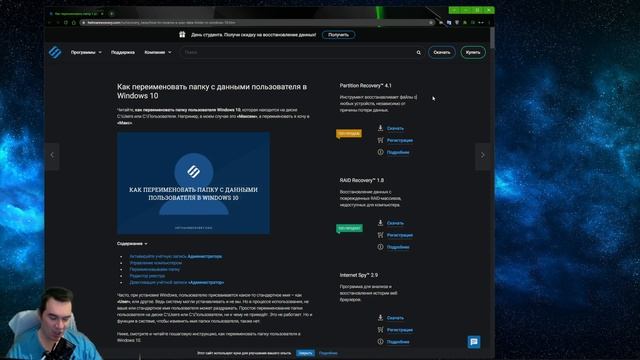Screen dimensions: 640x360
Task: Open Скачать link for Partition Recovery
Action: point(395,128)
